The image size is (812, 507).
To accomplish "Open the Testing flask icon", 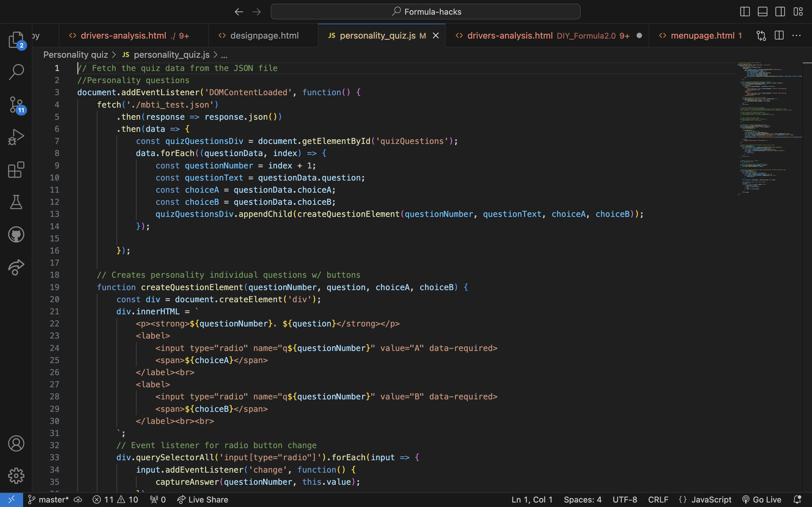I will [x=16, y=202].
